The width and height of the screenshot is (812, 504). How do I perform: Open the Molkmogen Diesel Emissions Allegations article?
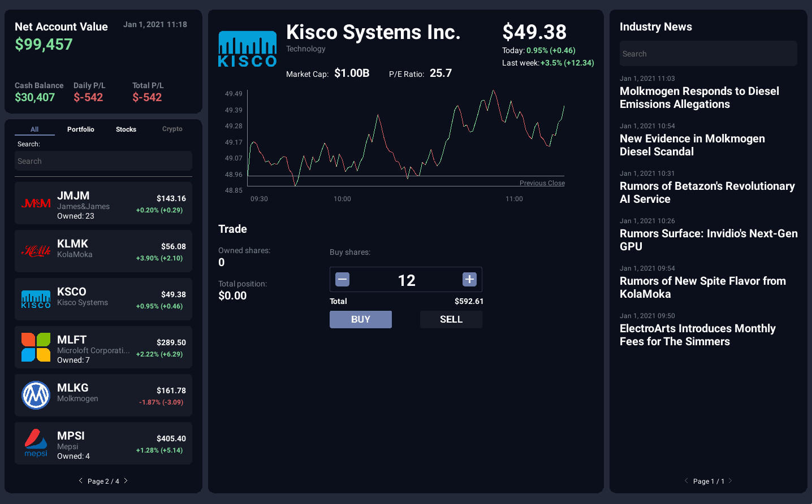(699, 97)
